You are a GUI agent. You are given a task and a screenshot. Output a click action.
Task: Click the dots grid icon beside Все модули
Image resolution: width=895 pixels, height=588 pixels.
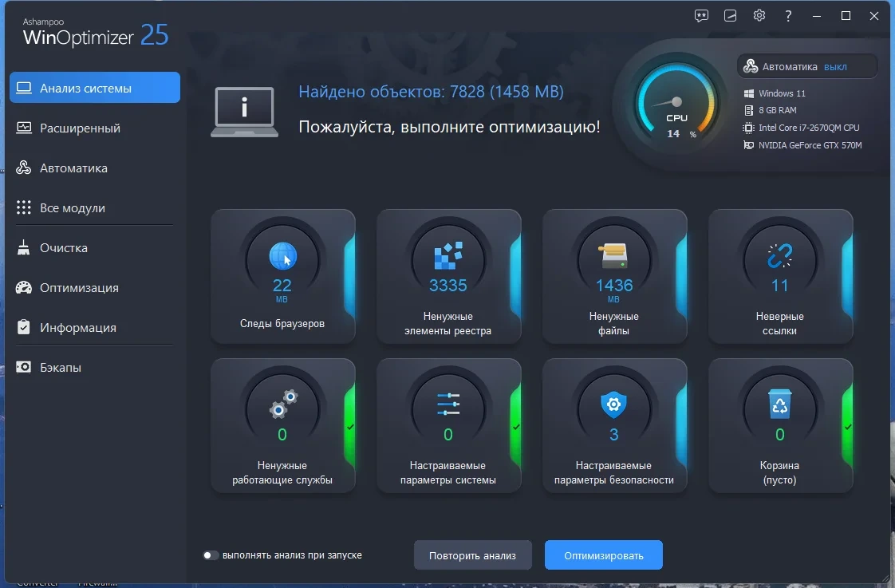point(23,207)
